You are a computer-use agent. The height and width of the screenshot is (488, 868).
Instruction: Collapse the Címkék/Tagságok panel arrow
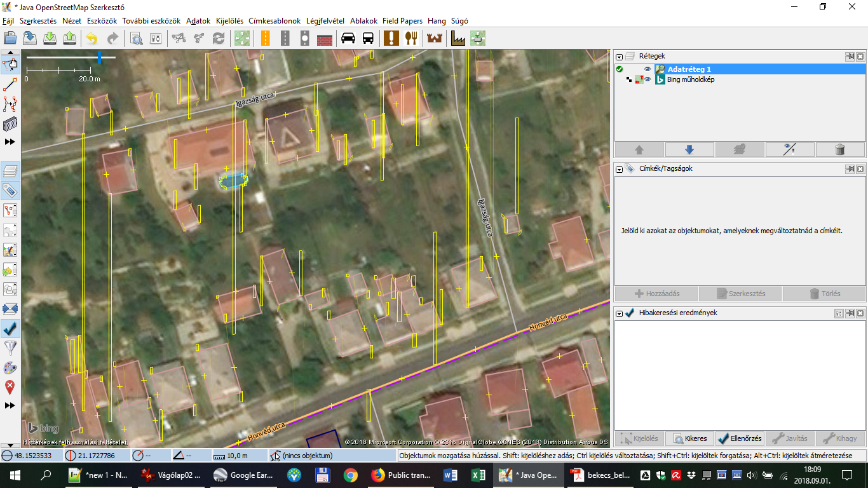click(620, 169)
